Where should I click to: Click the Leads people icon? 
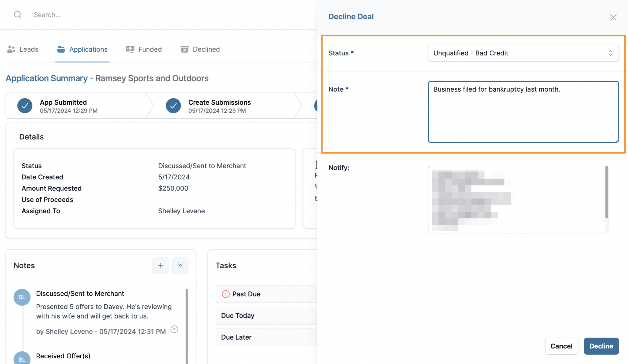pyautogui.click(x=11, y=49)
